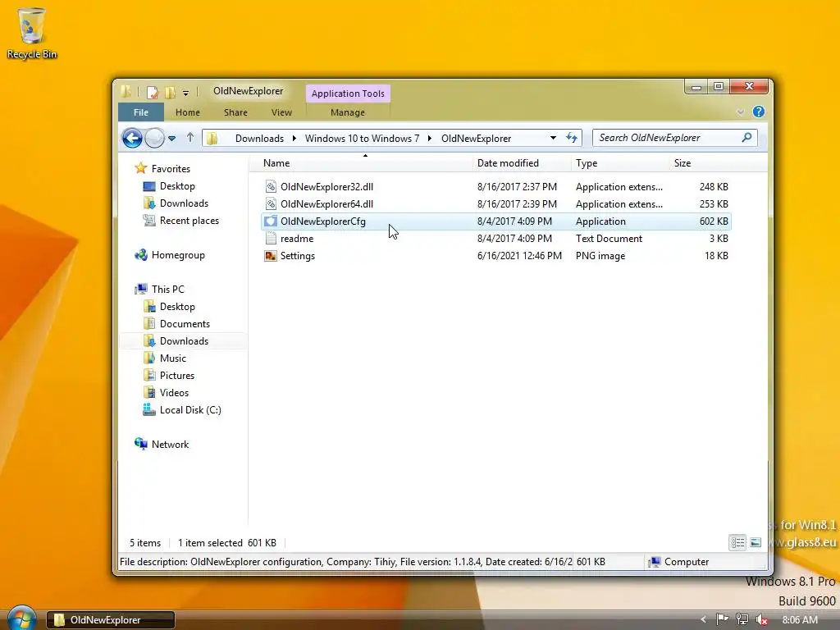Open Customize Quick Access Toolbar dropdown

[x=185, y=93]
